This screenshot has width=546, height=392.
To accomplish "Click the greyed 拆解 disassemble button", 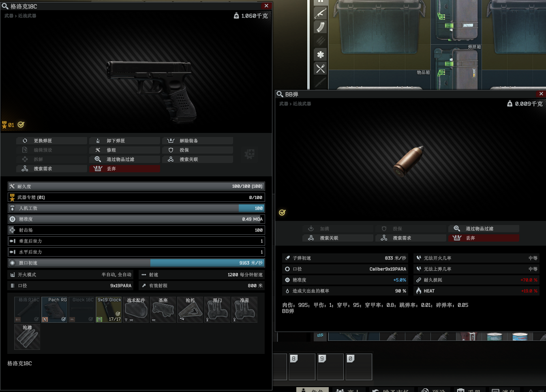I will point(51,159).
